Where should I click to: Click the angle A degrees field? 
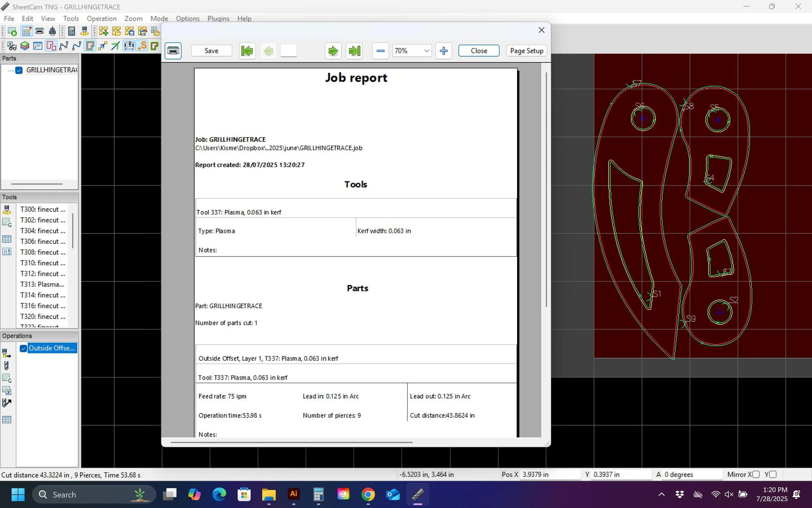click(692, 475)
